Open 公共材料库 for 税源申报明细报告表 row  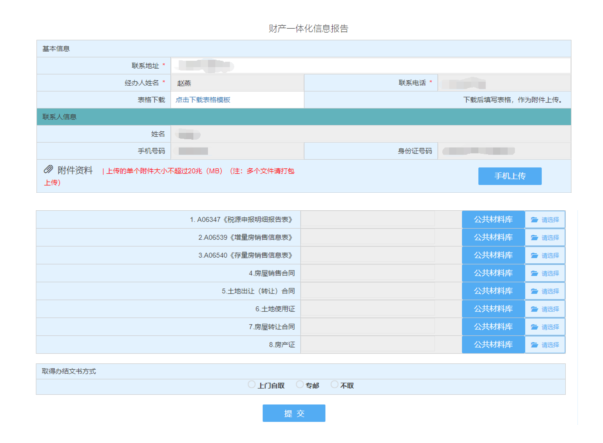click(x=492, y=219)
